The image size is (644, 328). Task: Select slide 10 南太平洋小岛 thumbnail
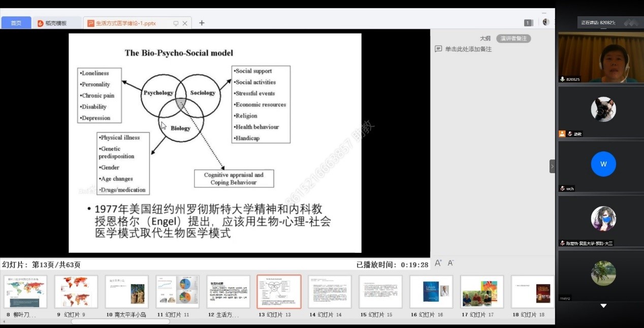126,292
